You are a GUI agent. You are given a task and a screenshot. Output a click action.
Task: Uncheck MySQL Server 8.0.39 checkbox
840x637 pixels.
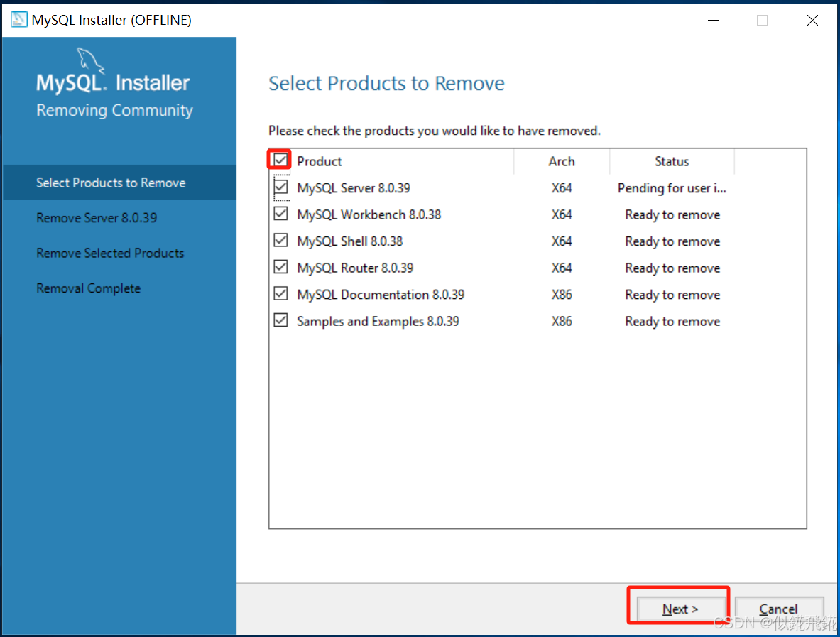tap(280, 187)
